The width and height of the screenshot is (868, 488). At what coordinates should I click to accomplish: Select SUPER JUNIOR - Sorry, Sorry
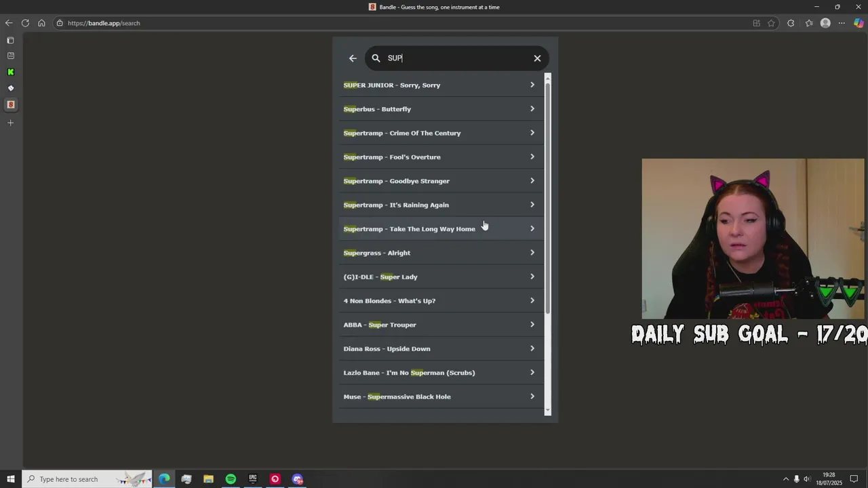point(441,85)
